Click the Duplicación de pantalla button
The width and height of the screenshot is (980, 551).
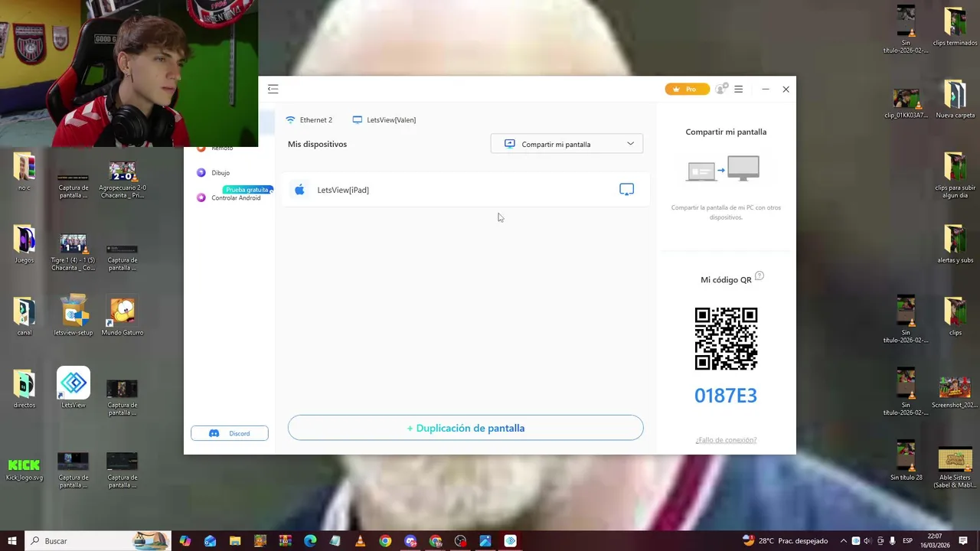(x=465, y=428)
